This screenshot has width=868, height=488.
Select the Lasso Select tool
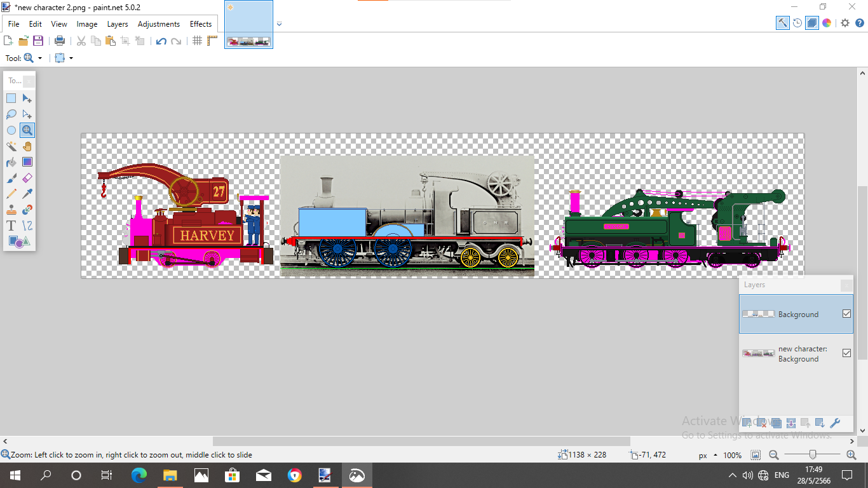coord(11,114)
